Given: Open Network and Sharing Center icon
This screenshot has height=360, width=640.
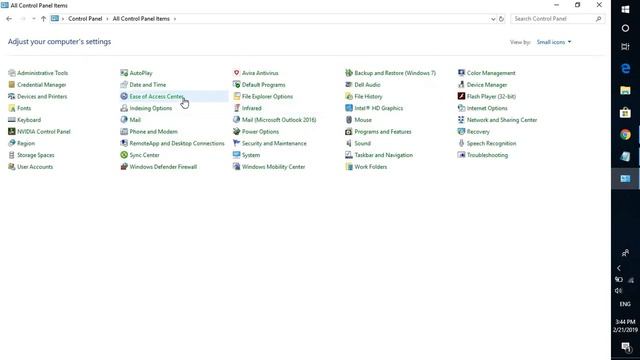Looking at the screenshot, I should [461, 120].
